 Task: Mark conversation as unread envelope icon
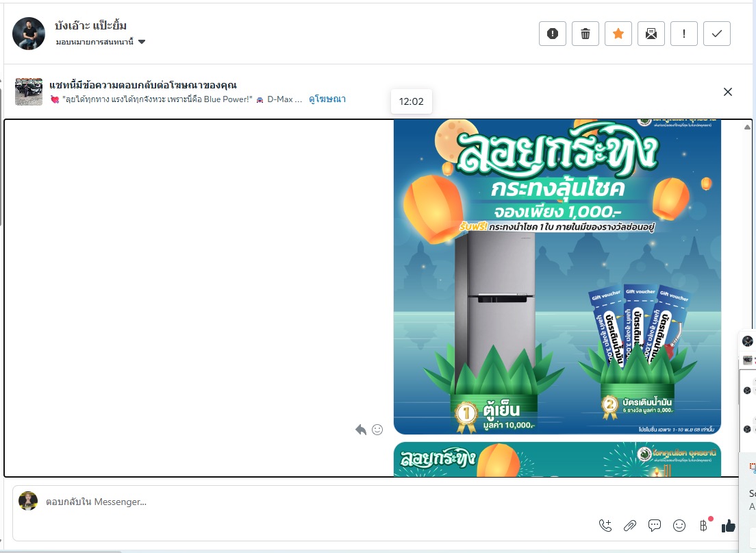(651, 34)
